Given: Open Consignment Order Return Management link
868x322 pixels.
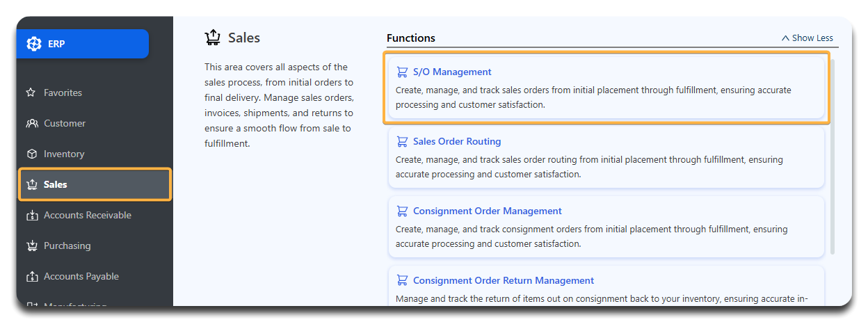Looking at the screenshot, I should (503, 280).
